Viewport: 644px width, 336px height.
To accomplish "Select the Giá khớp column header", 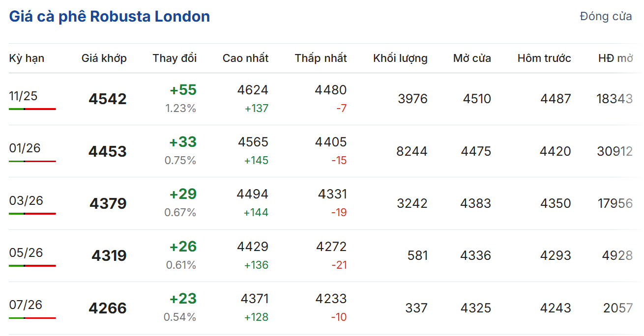I will tap(104, 58).
